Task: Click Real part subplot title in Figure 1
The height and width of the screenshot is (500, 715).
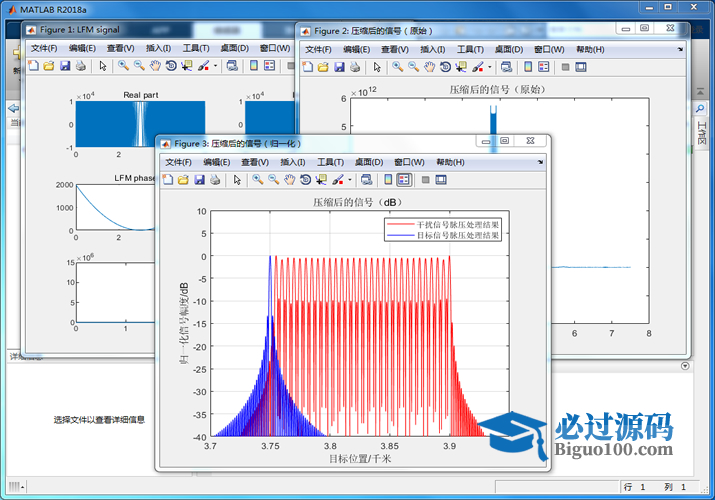Action: [x=141, y=95]
